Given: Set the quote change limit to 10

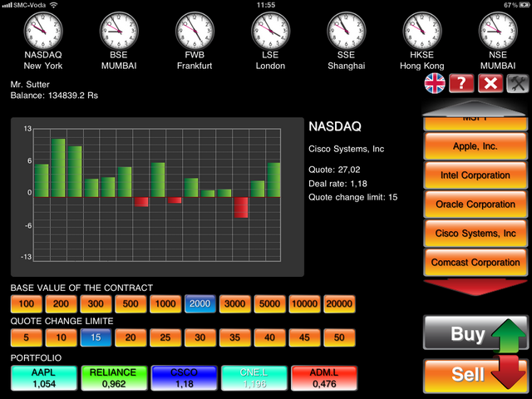Looking at the screenshot, I should tap(61, 337).
